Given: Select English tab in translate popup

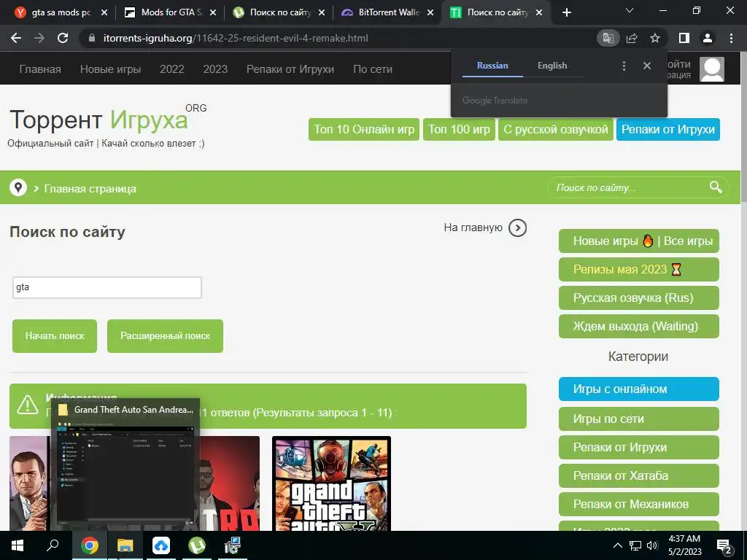Looking at the screenshot, I should tap(552, 66).
